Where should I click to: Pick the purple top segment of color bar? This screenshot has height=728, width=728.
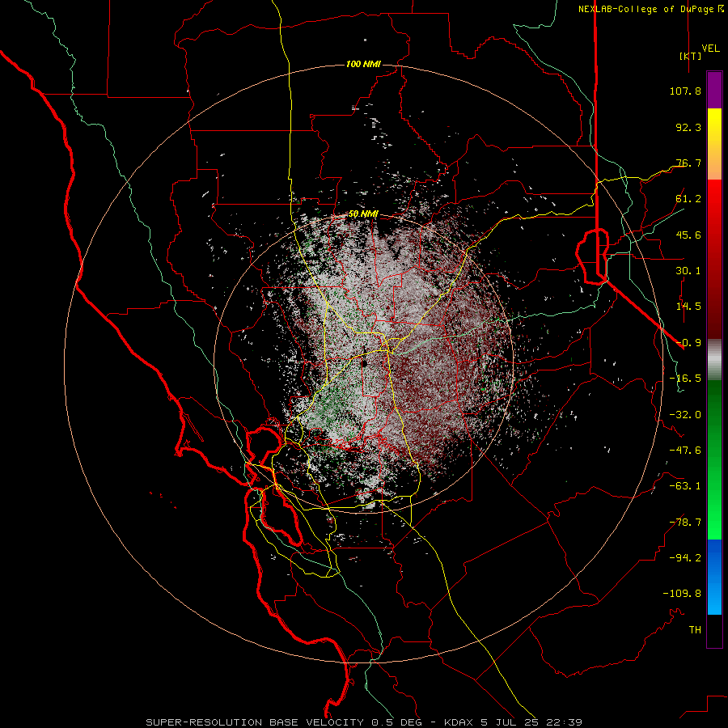click(714, 90)
